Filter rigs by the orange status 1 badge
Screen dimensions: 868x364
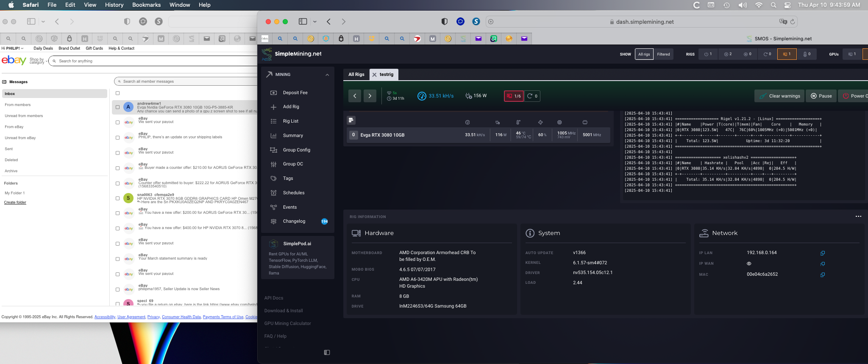(x=787, y=54)
